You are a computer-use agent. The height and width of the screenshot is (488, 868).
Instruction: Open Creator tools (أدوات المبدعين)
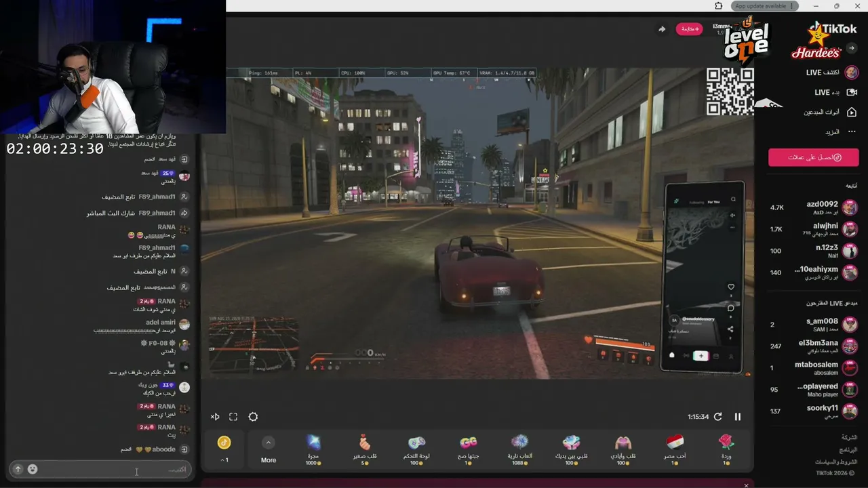(x=831, y=112)
